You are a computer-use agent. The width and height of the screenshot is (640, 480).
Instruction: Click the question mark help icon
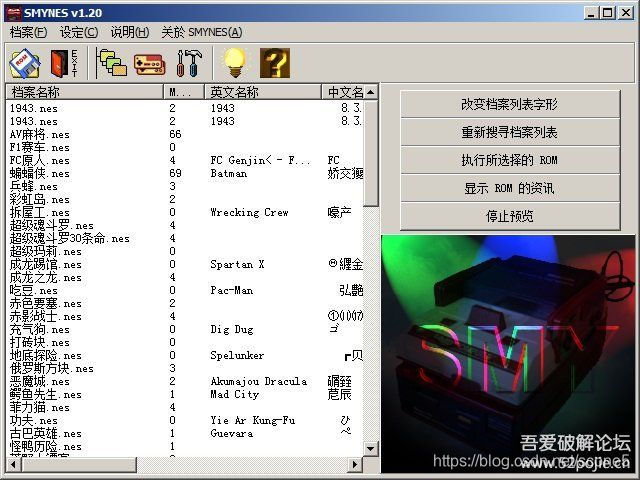[x=275, y=63]
